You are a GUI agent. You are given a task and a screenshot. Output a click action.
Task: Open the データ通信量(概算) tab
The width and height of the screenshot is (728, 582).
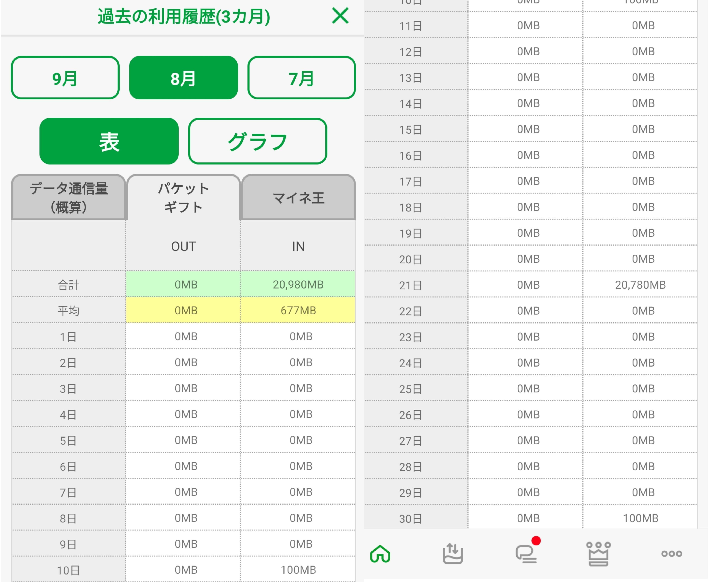pyautogui.click(x=69, y=198)
